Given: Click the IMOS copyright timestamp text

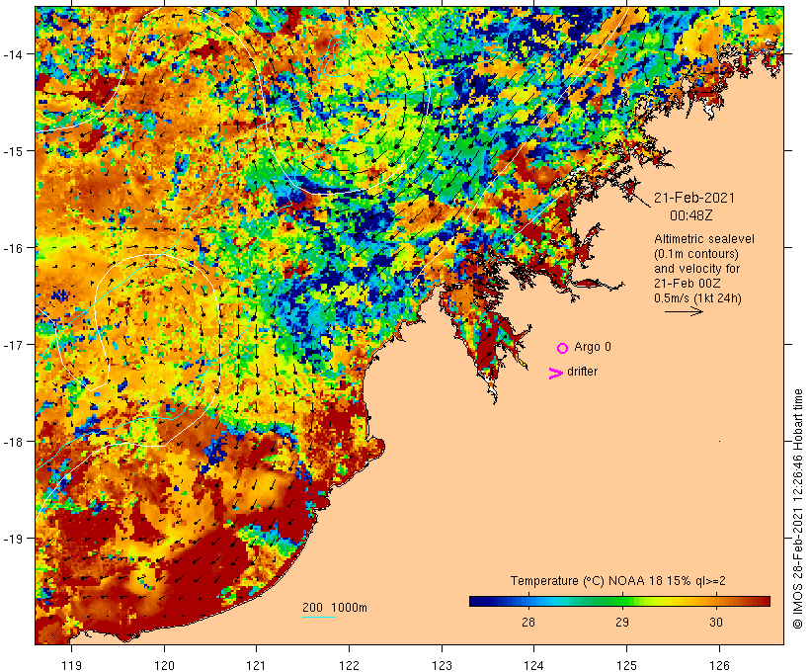Looking at the screenshot, I should coord(797,509).
